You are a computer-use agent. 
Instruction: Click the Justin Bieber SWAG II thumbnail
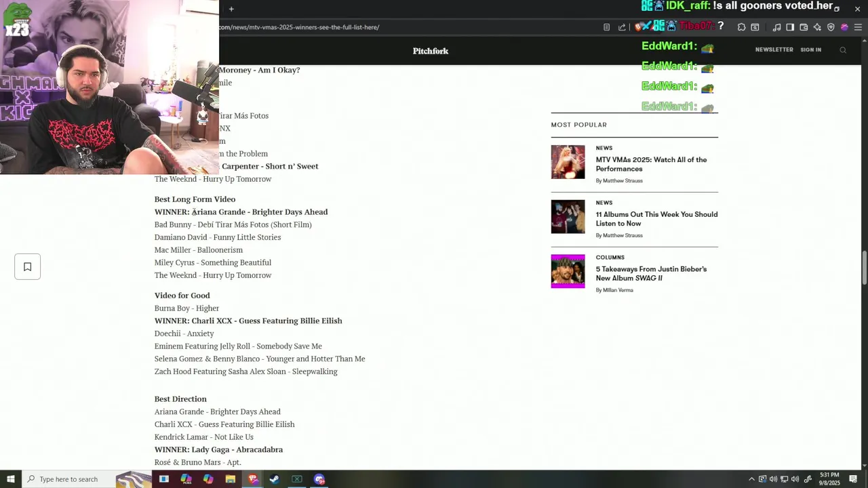(568, 271)
